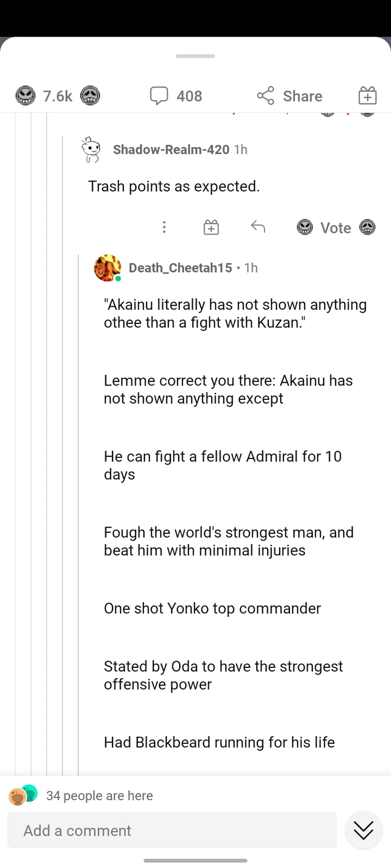Upvote Shadow-Realm-420's comment
The height and width of the screenshot is (868, 391).
click(305, 227)
